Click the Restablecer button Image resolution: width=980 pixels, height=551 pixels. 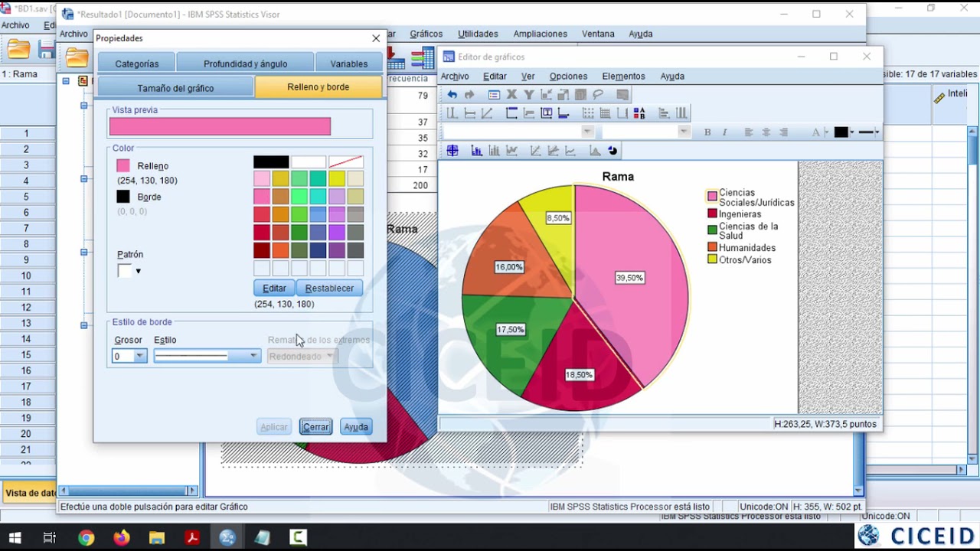(329, 289)
